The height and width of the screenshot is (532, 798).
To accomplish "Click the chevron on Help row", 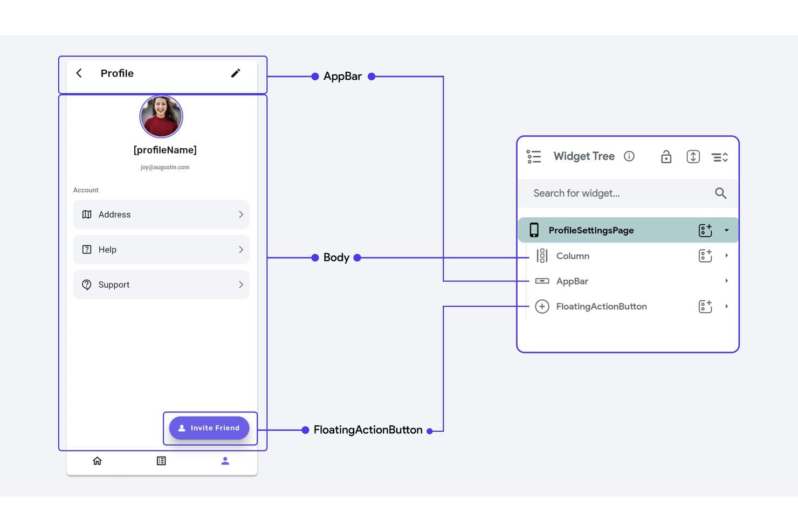I will [241, 250].
